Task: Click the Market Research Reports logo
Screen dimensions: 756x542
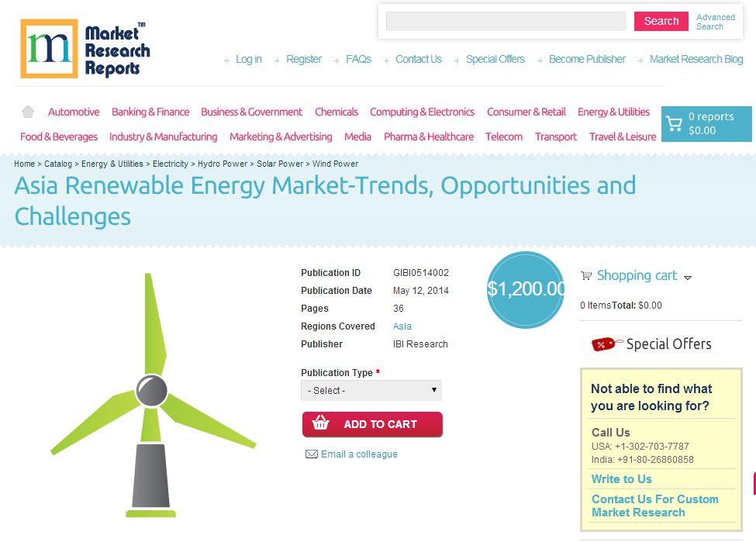Action: pyautogui.click(x=85, y=49)
